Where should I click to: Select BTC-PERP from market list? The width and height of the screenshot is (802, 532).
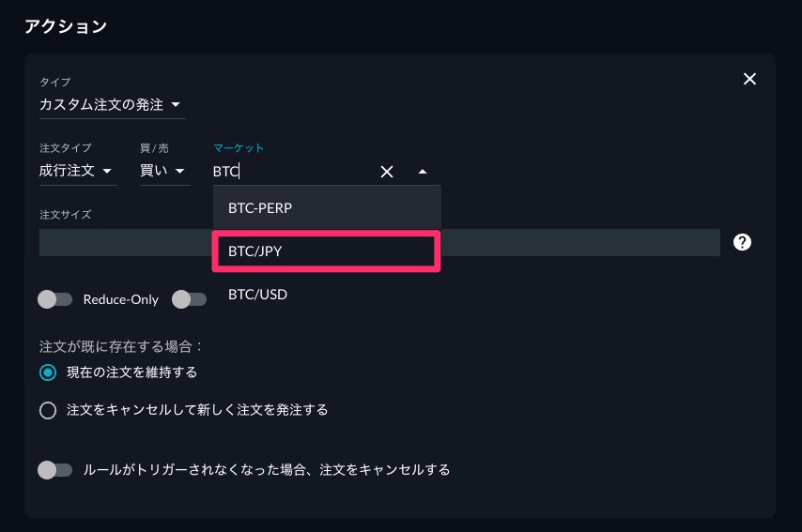(326, 208)
